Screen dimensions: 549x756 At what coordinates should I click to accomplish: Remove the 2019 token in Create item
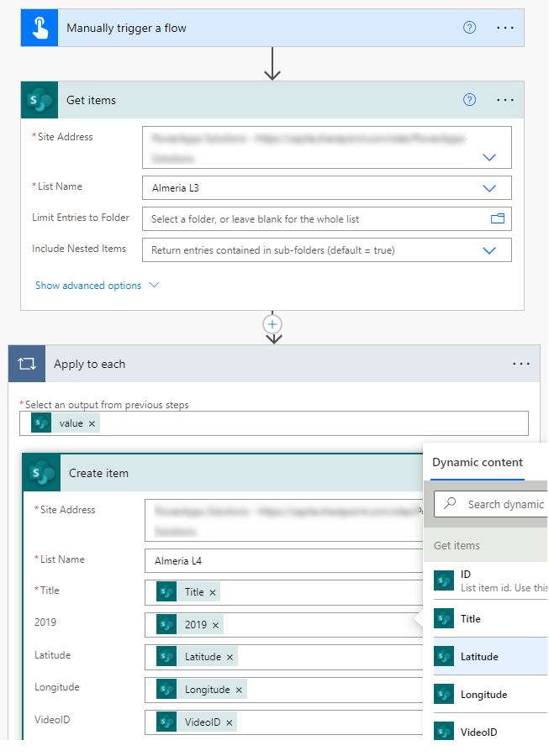215,625
